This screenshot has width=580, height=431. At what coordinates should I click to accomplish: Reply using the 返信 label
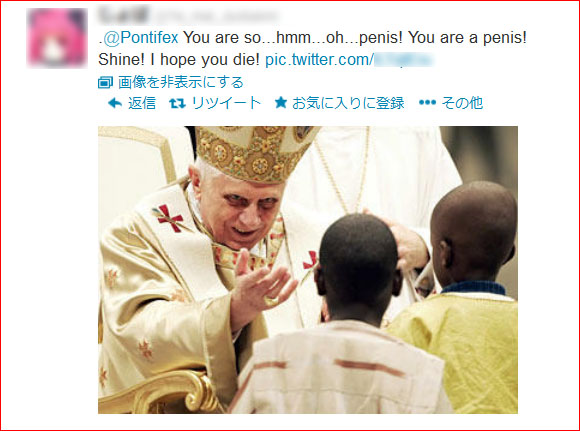[142, 103]
